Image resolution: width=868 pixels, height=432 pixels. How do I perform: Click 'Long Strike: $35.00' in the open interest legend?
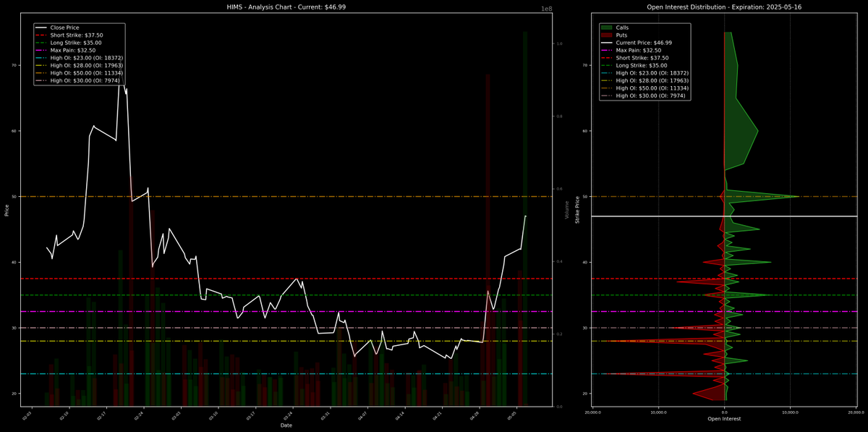(641, 65)
